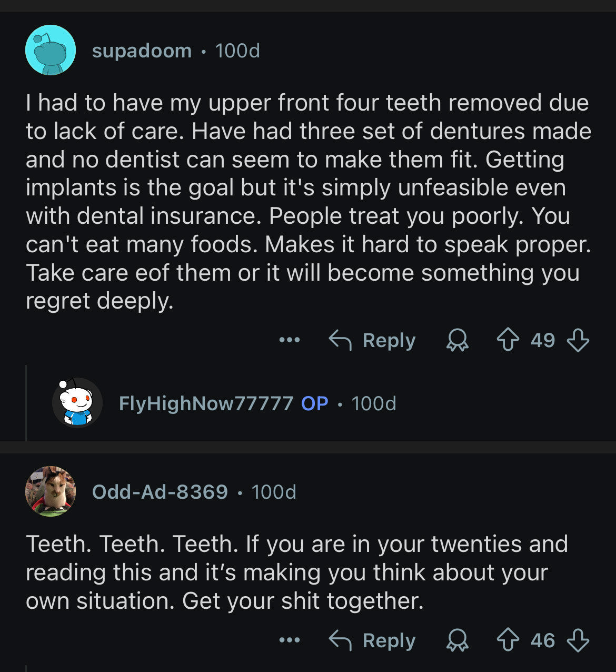
Task: Give award to supadoom's comment
Action: pyautogui.click(x=457, y=340)
